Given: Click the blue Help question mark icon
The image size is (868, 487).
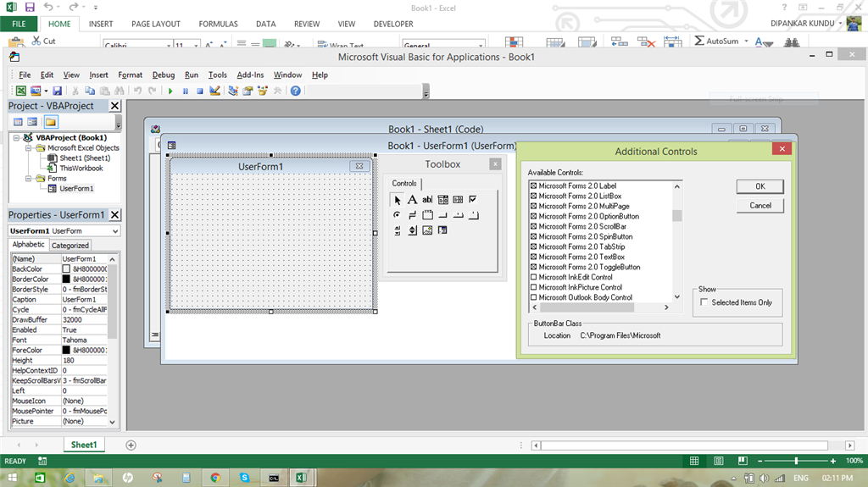Looking at the screenshot, I should point(296,91).
